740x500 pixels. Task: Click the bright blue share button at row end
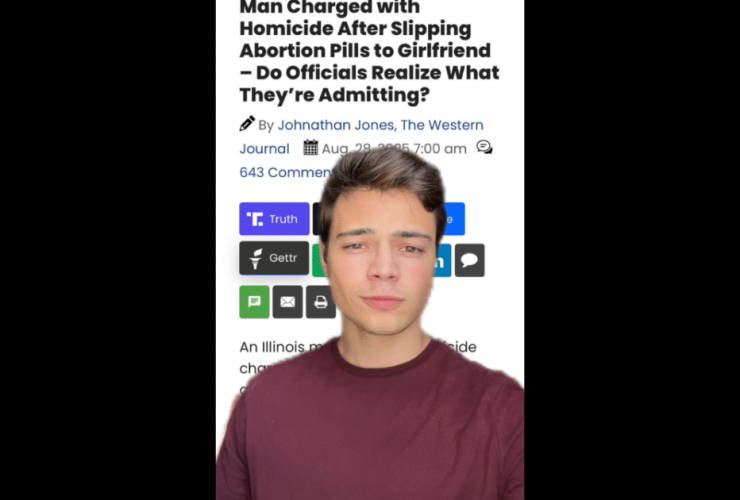pyautogui.click(x=454, y=219)
